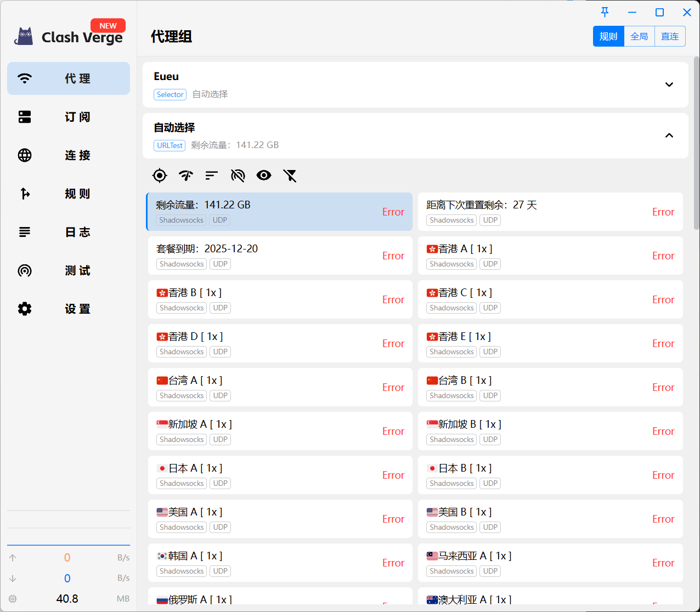
Task: Collapse the 自动选择 proxy group
Action: [669, 135]
